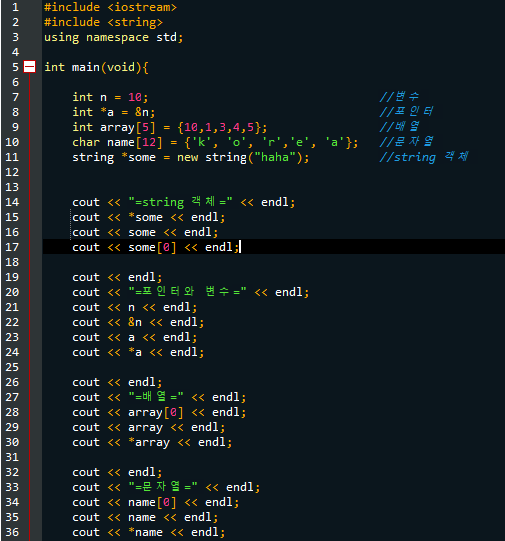Image resolution: width=505 pixels, height=541 pixels.
Task: Click the 'int *a = &n;' statement
Action: 114,112
